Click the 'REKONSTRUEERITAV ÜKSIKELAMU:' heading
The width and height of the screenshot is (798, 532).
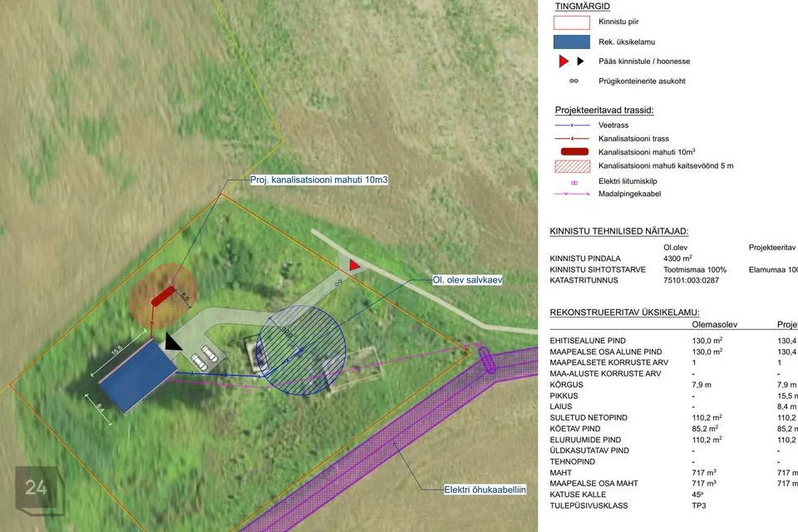[624, 313]
